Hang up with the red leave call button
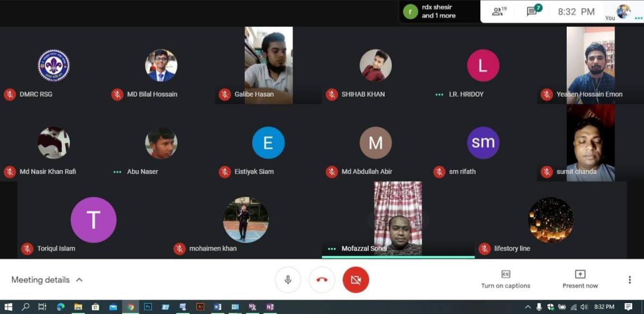This screenshot has height=314, width=644. pos(322,280)
